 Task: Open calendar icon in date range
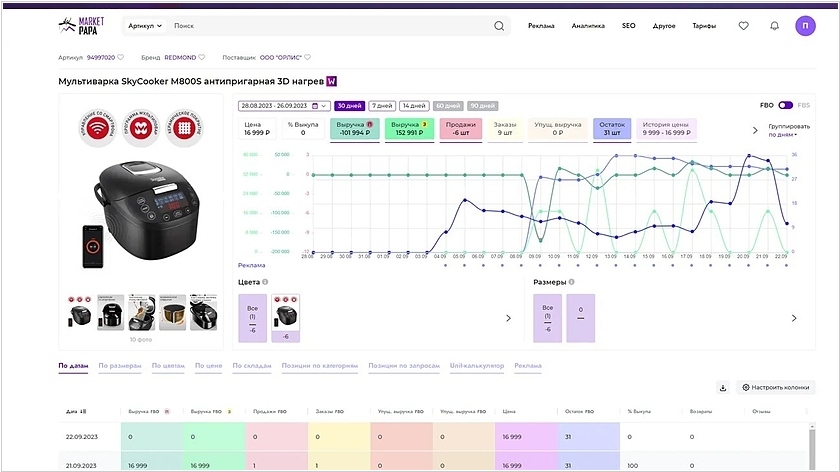click(x=315, y=106)
